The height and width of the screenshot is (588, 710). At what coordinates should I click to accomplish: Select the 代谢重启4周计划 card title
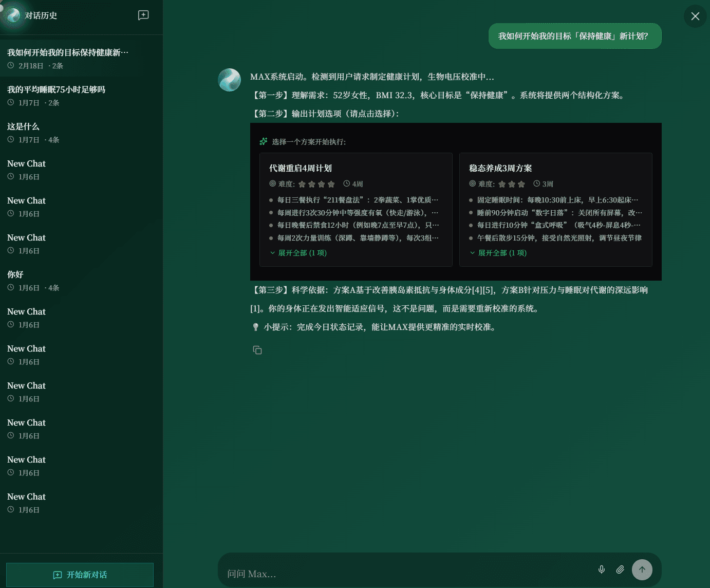click(301, 168)
